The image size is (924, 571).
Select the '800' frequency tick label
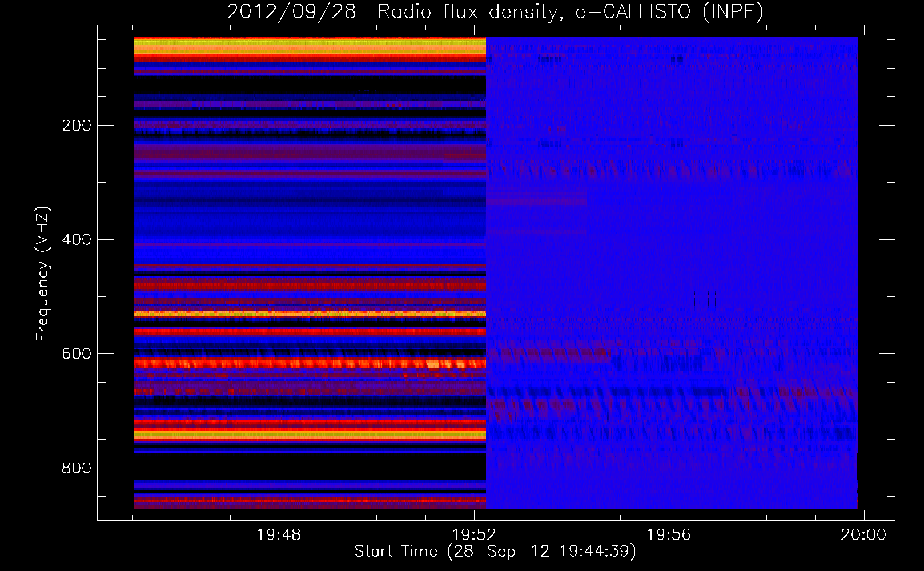[x=77, y=468]
